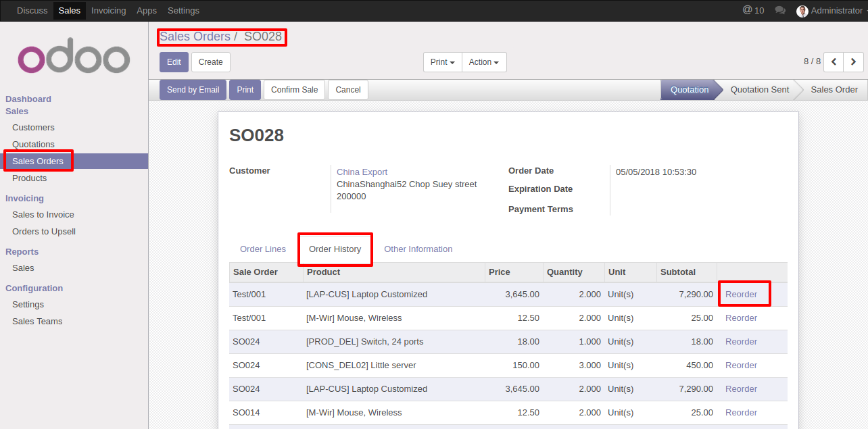Select the Quotation status stage
The image size is (868, 429).
click(689, 90)
